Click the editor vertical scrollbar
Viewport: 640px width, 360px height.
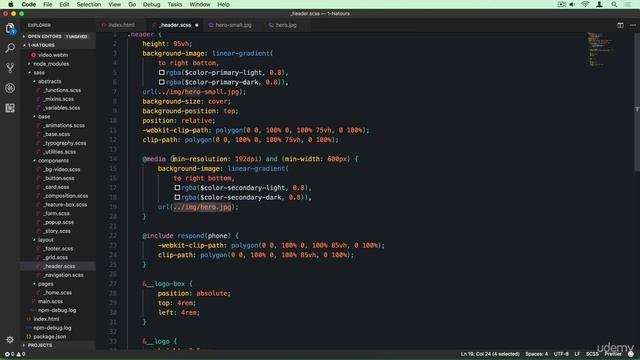637,102
